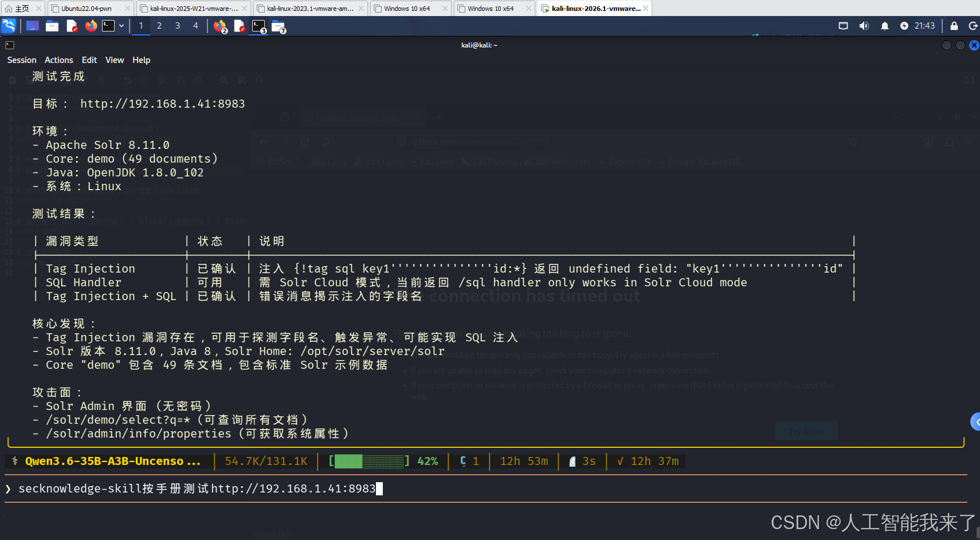The width and height of the screenshot is (980, 540).
Task: Click the context usage progress bar at 42%
Action: pos(369,462)
